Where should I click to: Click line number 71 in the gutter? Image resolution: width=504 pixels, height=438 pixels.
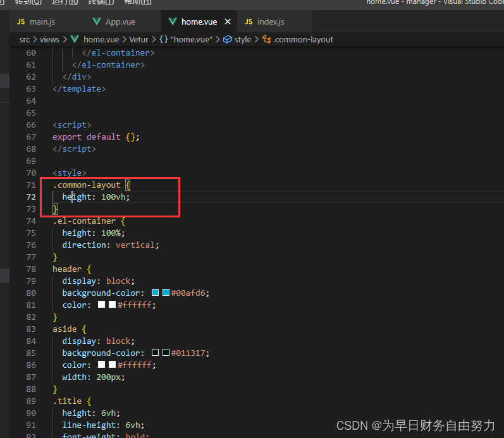tap(31, 185)
